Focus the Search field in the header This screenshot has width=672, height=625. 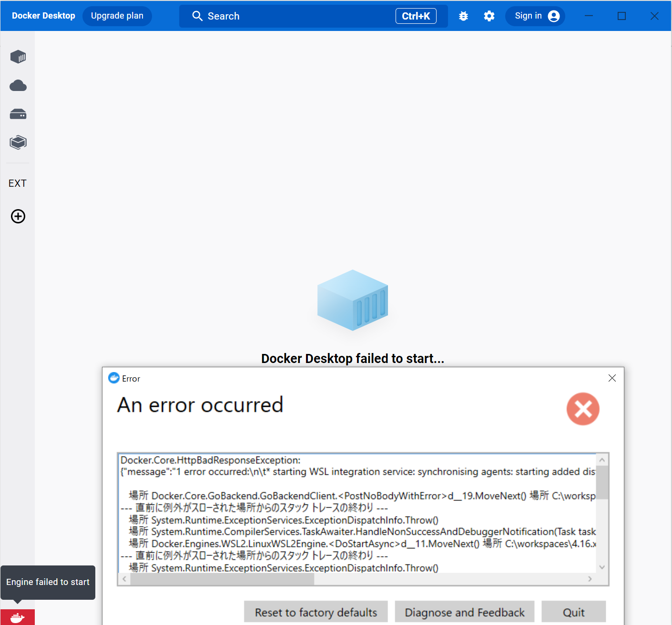coord(313,16)
